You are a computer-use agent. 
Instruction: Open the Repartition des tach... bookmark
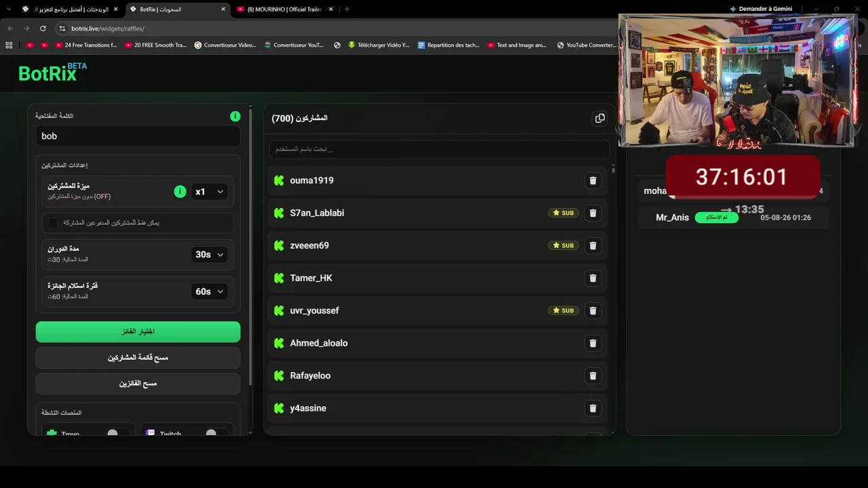tap(449, 45)
